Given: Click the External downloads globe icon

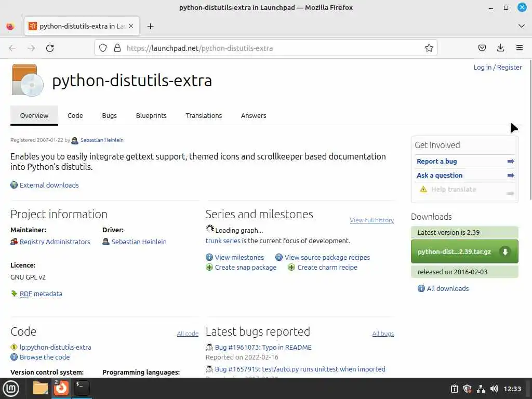Looking at the screenshot, I should click(x=14, y=185).
